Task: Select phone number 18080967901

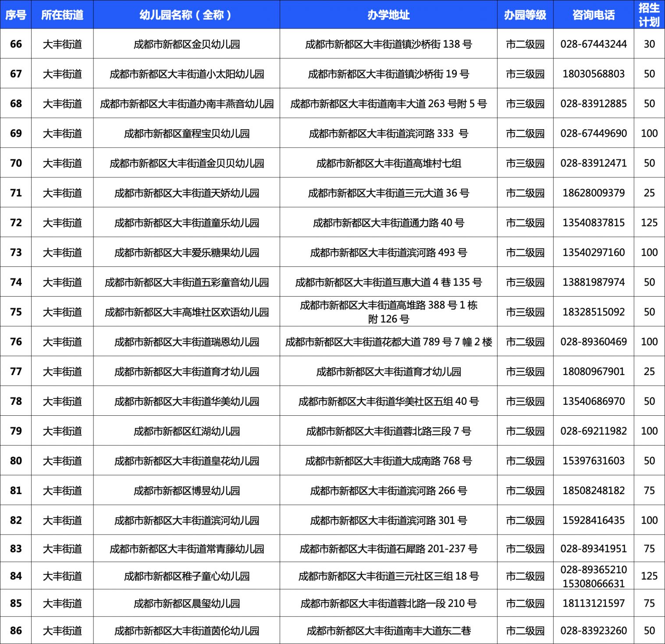Action: pos(594,372)
